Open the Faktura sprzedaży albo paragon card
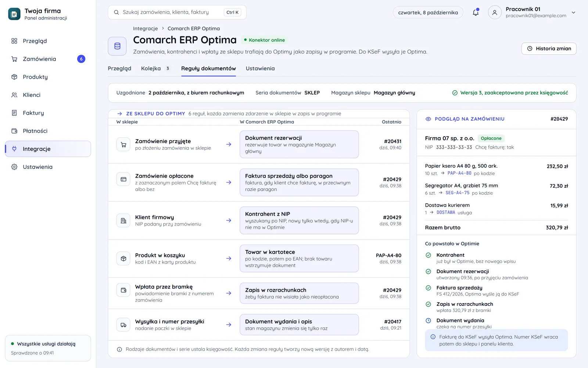 coord(299,183)
